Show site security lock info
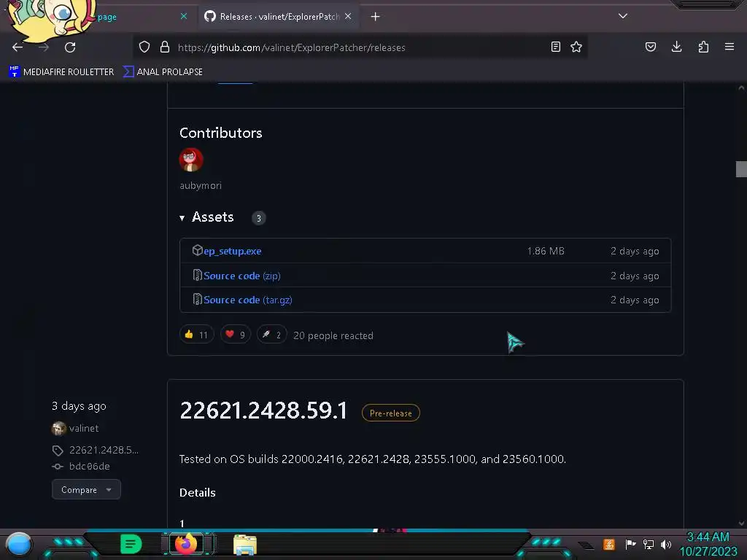This screenshot has height=560, width=747. click(x=165, y=47)
